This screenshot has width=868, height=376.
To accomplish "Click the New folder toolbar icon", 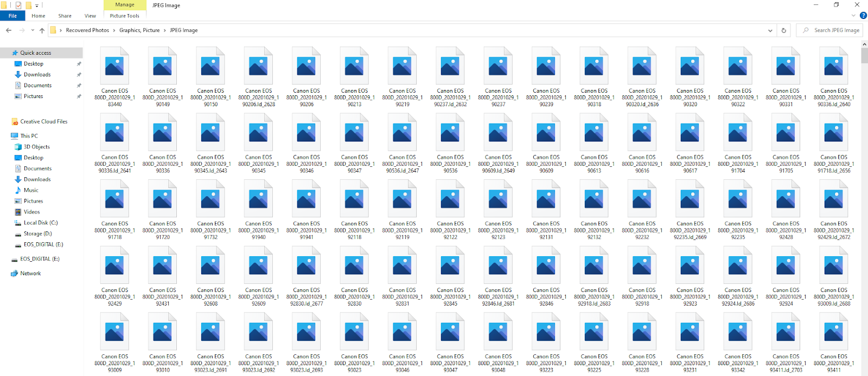I will click(x=28, y=5).
